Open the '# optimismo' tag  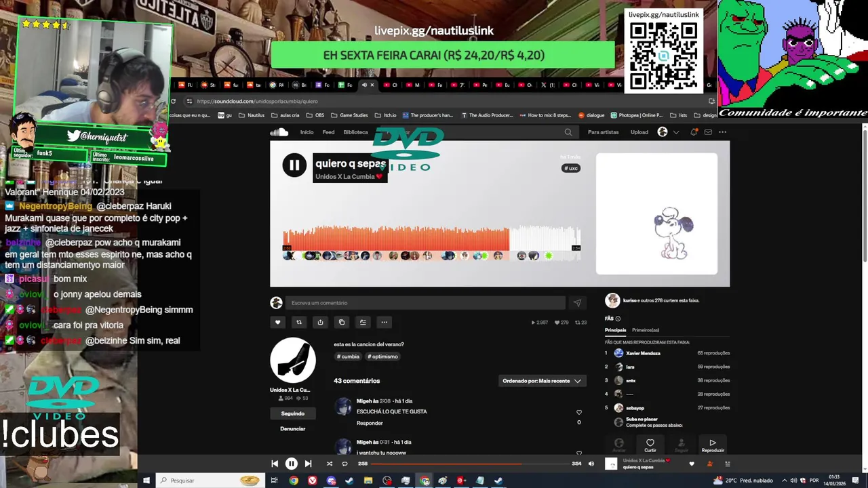[383, 357]
